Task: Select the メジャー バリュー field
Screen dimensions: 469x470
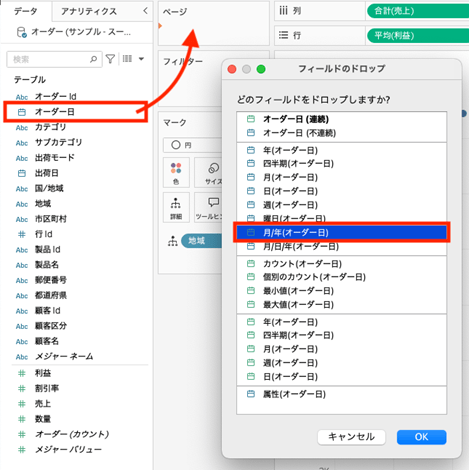Action: [x=68, y=450]
